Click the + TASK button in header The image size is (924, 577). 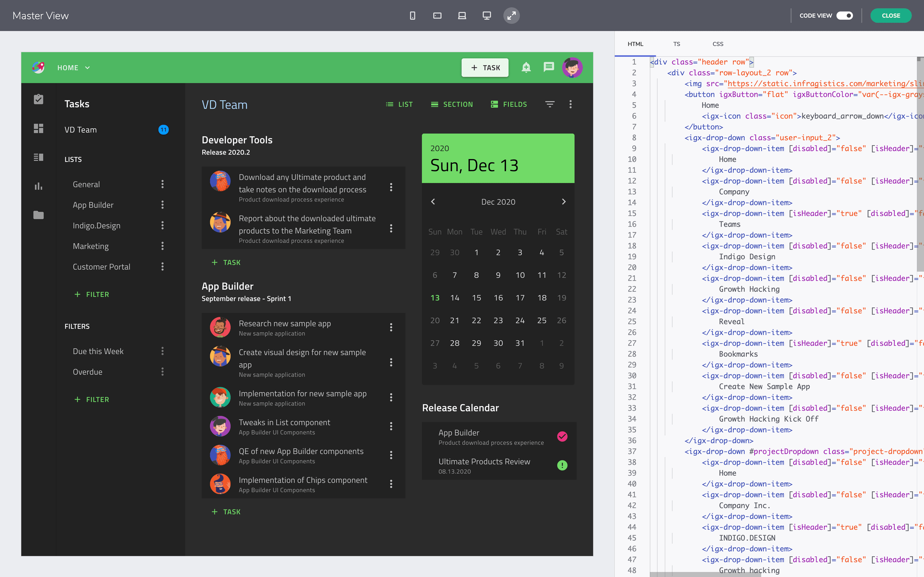coord(485,68)
